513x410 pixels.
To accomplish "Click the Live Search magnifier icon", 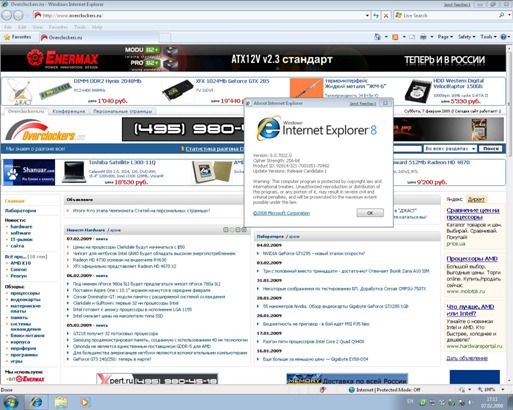I will 501,15.
